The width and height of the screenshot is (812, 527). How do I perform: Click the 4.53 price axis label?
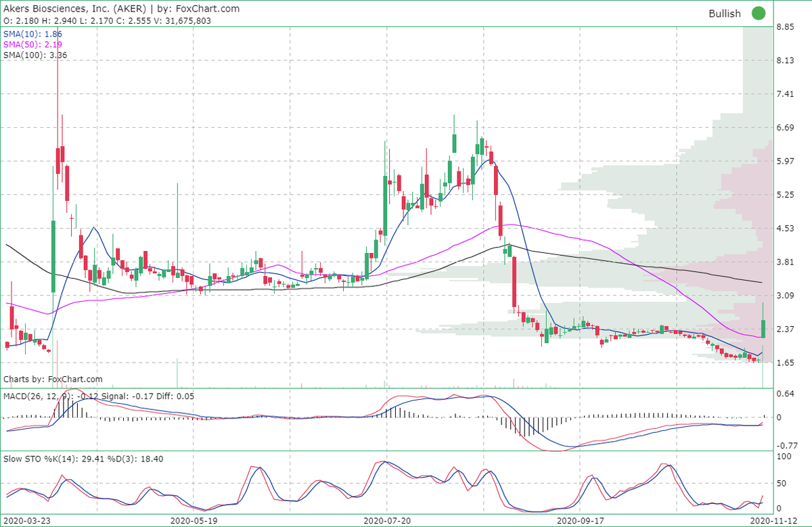pos(785,229)
